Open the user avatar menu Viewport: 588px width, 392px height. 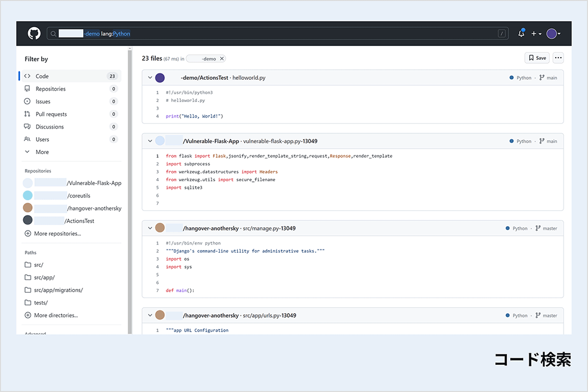553,34
